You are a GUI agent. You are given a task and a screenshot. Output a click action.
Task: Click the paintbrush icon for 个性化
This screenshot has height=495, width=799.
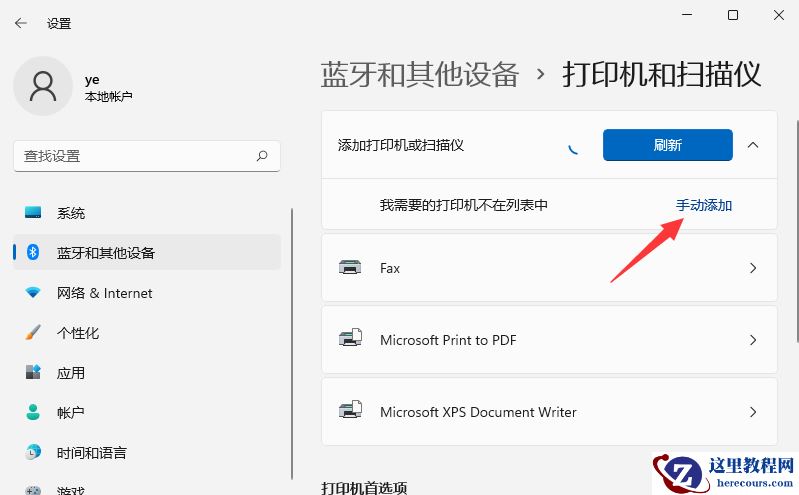tap(33, 332)
